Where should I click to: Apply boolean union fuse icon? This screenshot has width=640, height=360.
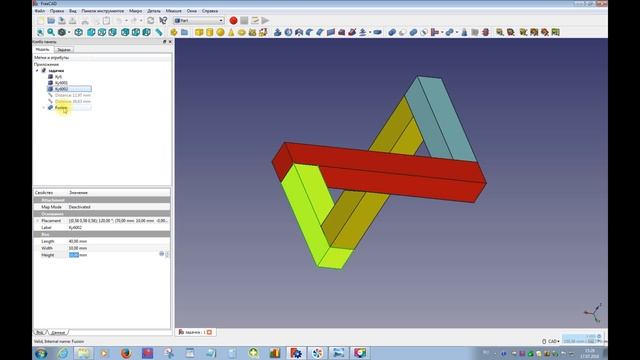point(413,32)
